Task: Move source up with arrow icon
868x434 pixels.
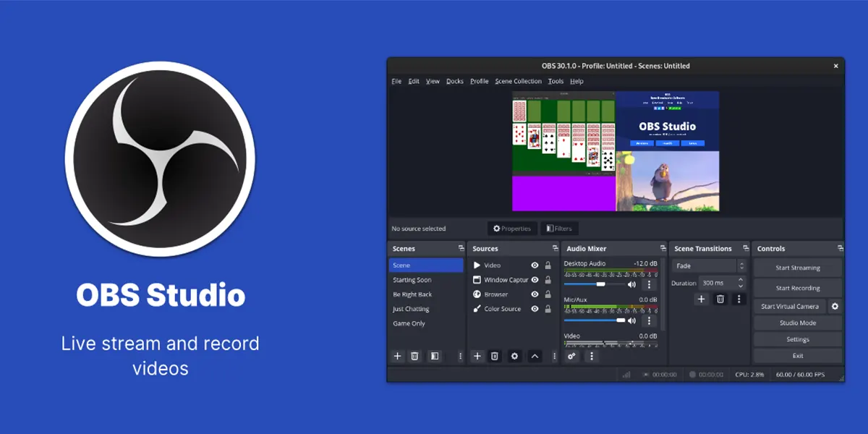Action: pyautogui.click(x=535, y=356)
